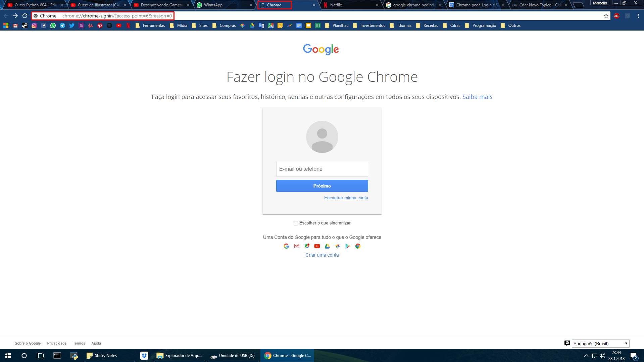This screenshot has height=362, width=644.
Task: Open the Telegram bookmark icon
Action: [x=62, y=25]
